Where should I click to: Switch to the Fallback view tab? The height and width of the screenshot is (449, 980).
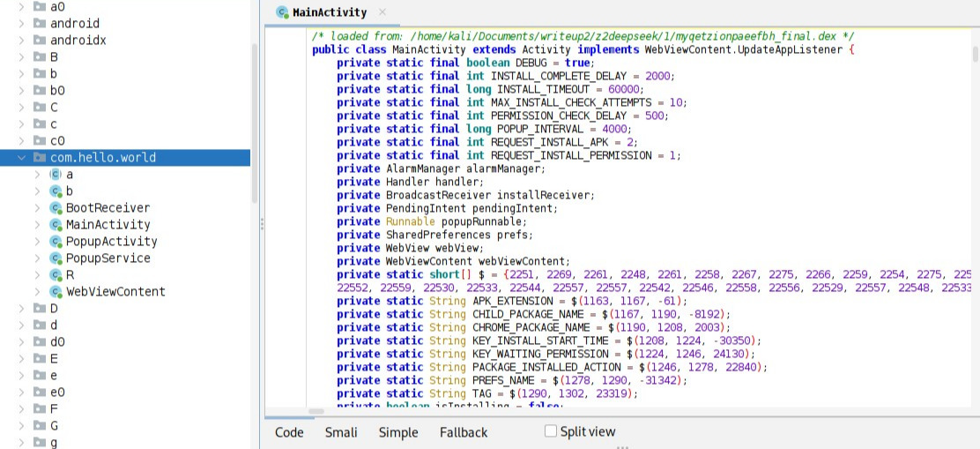[x=464, y=432]
